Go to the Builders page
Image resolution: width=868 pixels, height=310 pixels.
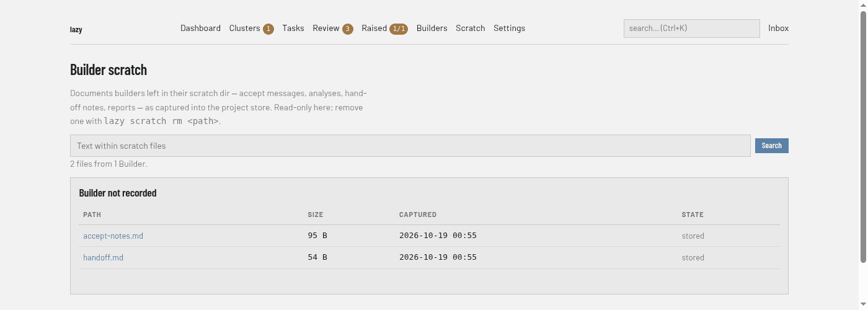click(x=432, y=28)
